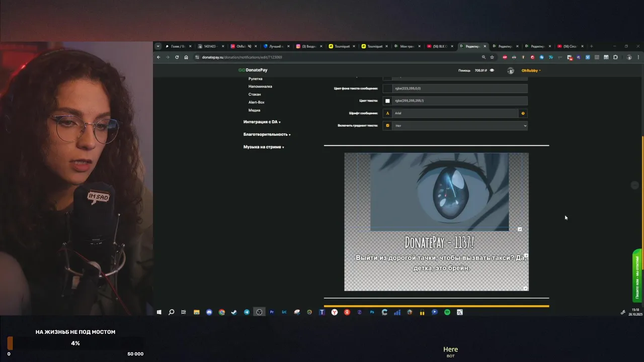Select the donation message text in preview
644x362 pixels.
coord(441,262)
